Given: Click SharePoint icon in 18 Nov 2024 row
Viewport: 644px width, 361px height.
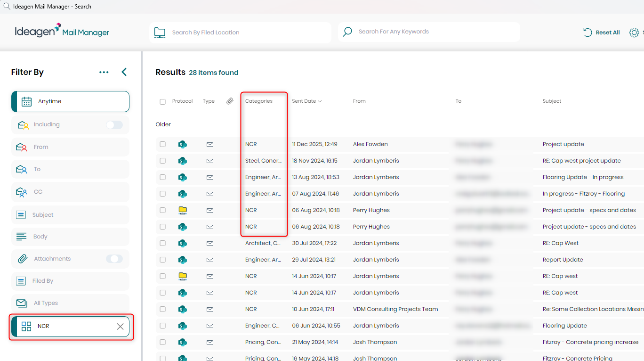Looking at the screenshot, I should pos(182,161).
